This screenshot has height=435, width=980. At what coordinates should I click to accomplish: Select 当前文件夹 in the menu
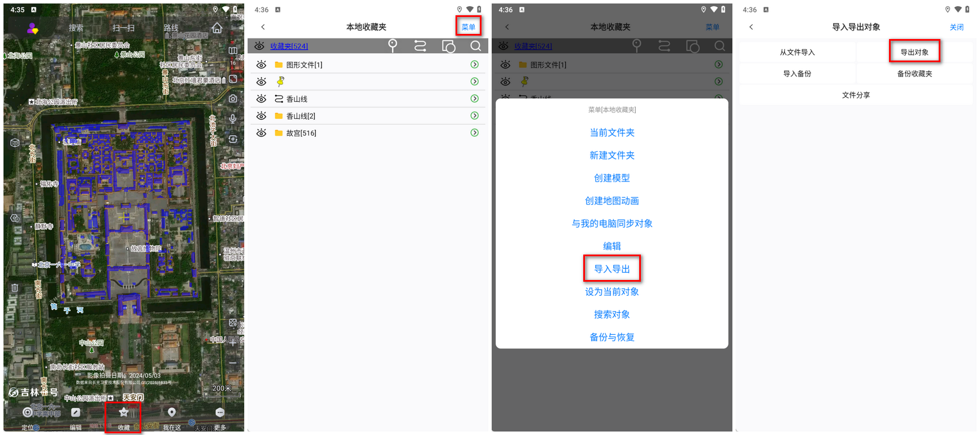point(612,132)
